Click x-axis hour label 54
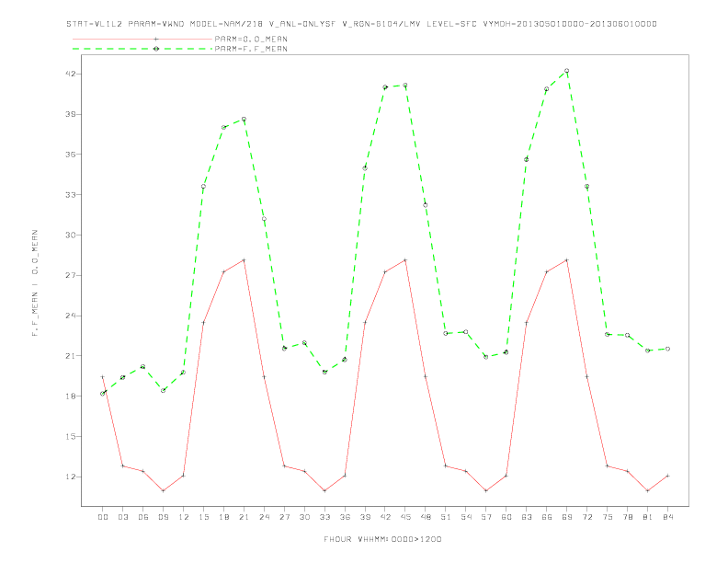The height and width of the screenshot is (563, 728). click(x=466, y=517)
